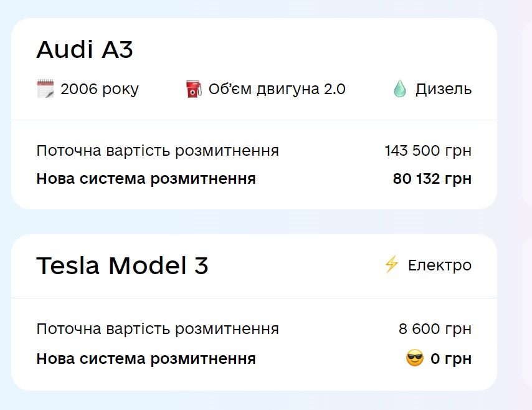
Task: Click the Дизель fuel type label
Action: (444, 89)
